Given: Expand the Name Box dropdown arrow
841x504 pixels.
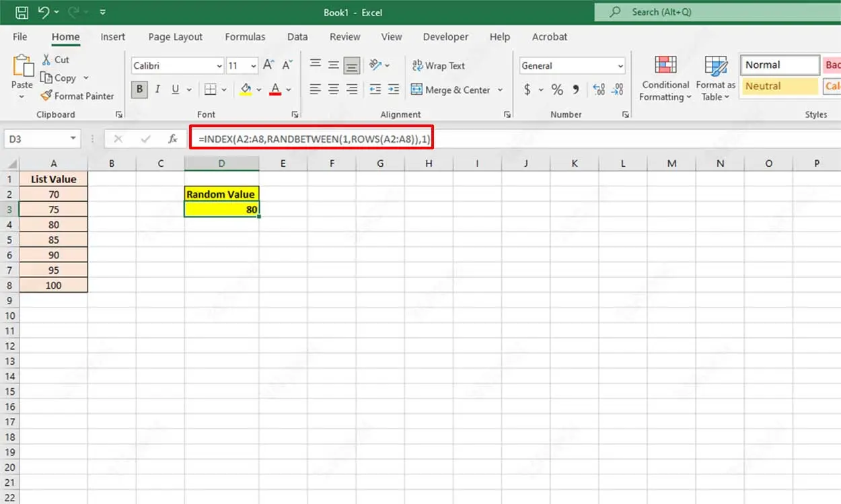Looking at the screenshot, I should 73,139.
